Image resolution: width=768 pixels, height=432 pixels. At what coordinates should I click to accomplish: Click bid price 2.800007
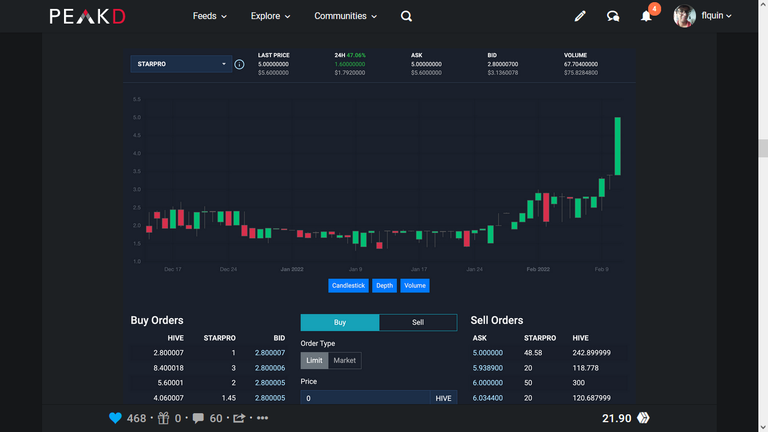click(x=270, y=353)
